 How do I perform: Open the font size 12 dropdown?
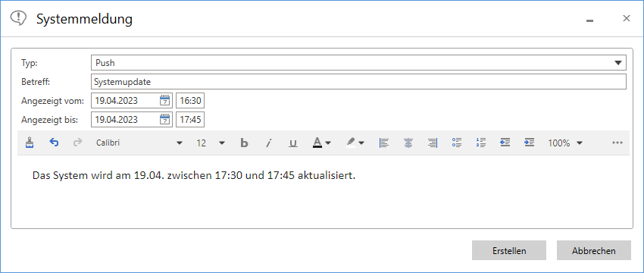click(222, 143)
